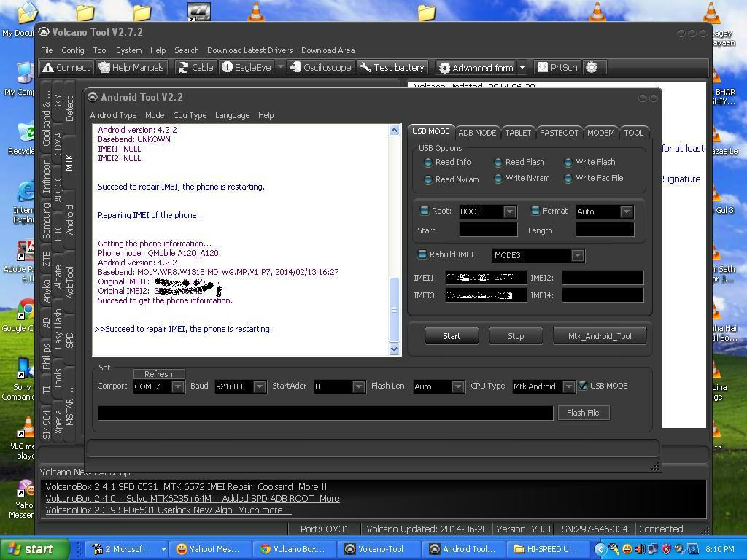Toggle Rebuild IMEI checkbox

click(x=422, y=254)
